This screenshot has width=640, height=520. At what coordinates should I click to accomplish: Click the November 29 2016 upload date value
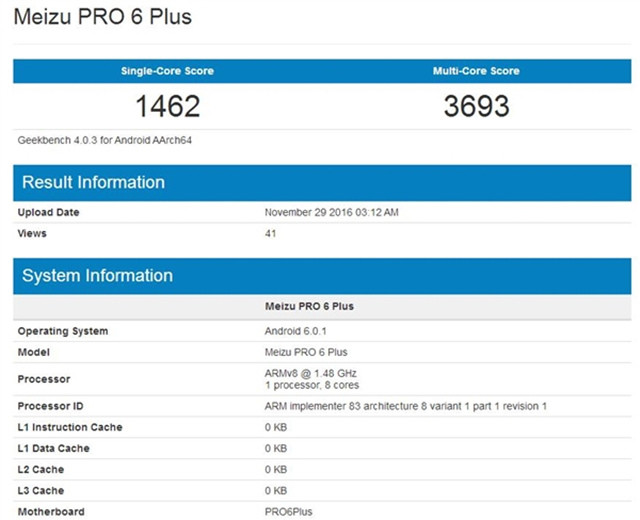[x=334, y=212]
